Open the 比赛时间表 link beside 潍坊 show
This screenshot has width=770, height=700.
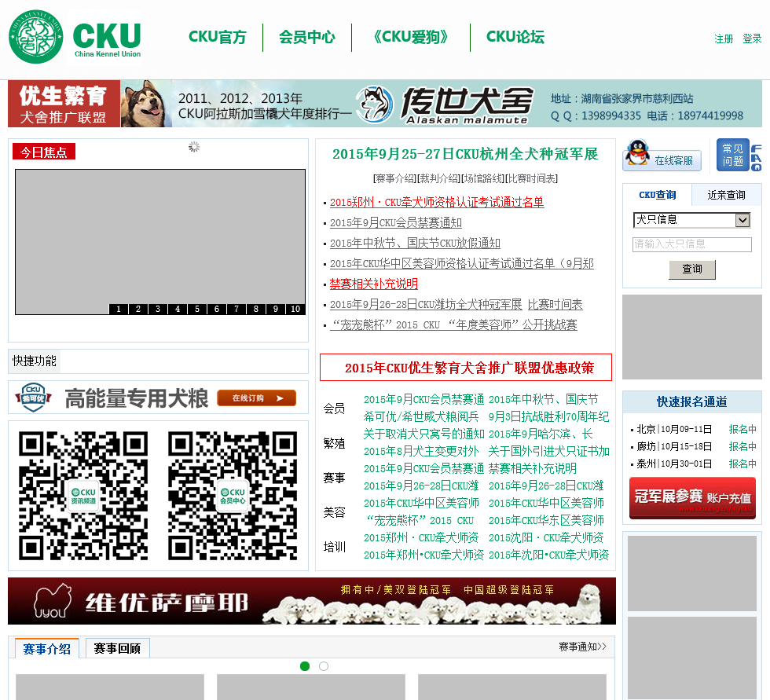tap(555, 305)
